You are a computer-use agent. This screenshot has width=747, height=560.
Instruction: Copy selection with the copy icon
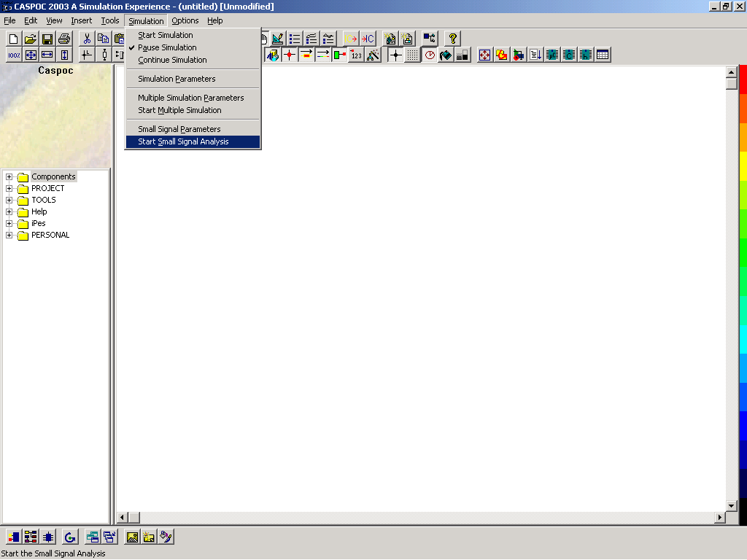pyautogui.click(x=103, y=39)
